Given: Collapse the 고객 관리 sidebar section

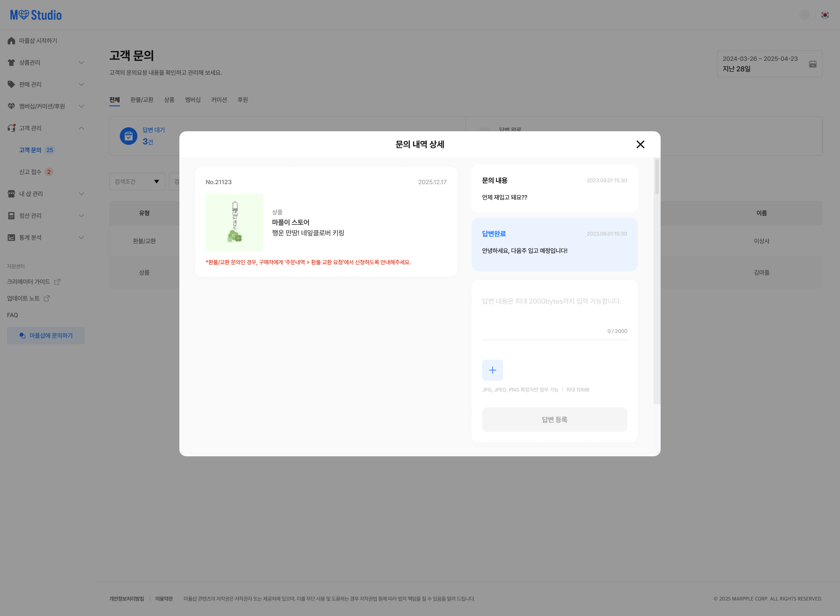Looking at the screenshot, I should pos(81,128).
